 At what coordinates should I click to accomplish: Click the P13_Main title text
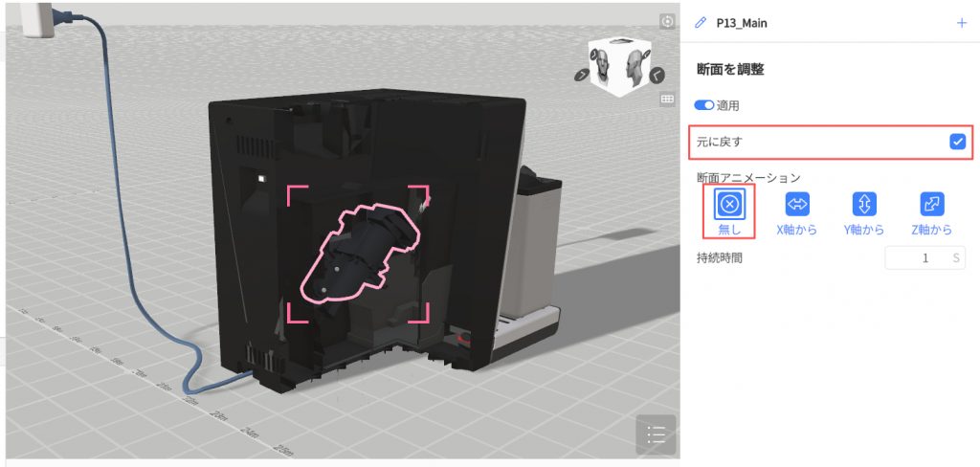741,23
